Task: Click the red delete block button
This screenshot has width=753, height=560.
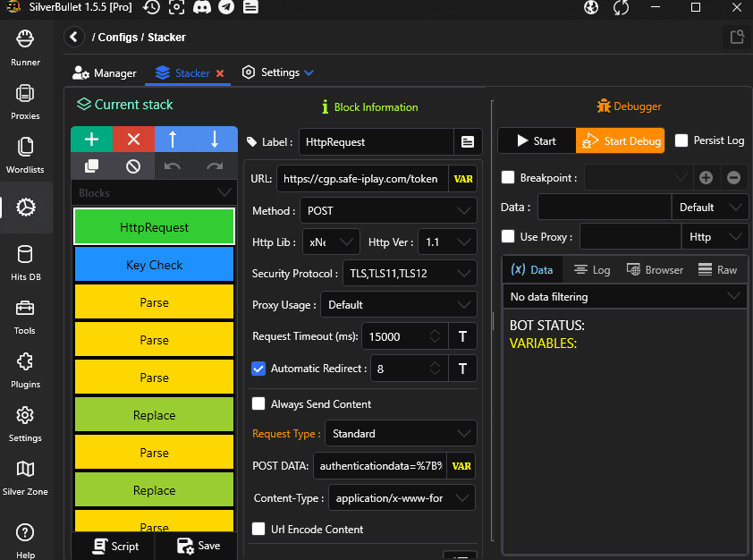Action: tap(133, 140)
